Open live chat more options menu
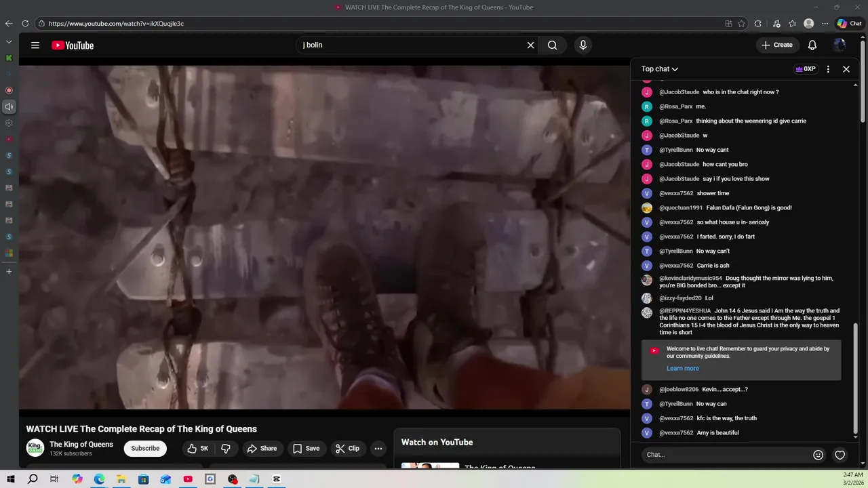 point(828,69)
